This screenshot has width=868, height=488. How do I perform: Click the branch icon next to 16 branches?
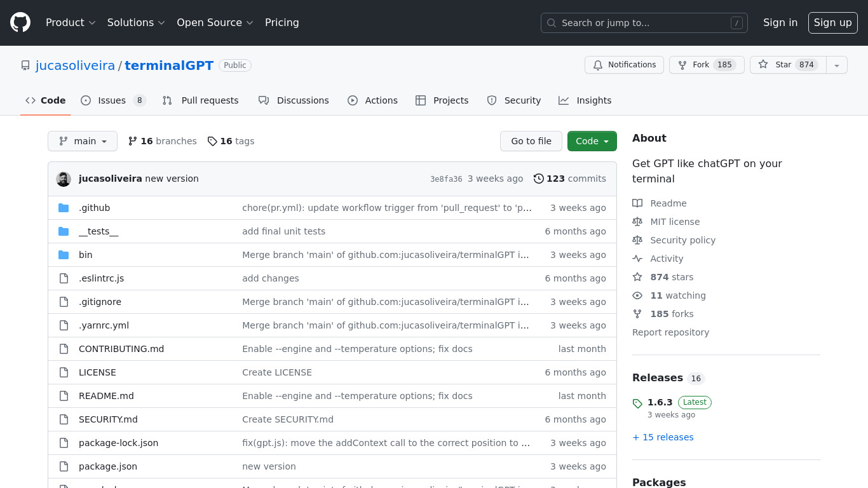coord(133,141)
